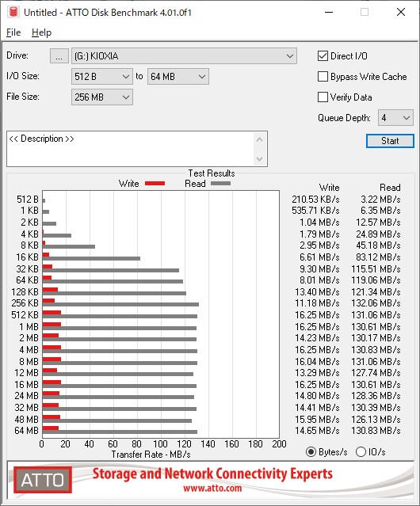
Task: Click the description box scroll down arrow
Action: tap(260, 158)
